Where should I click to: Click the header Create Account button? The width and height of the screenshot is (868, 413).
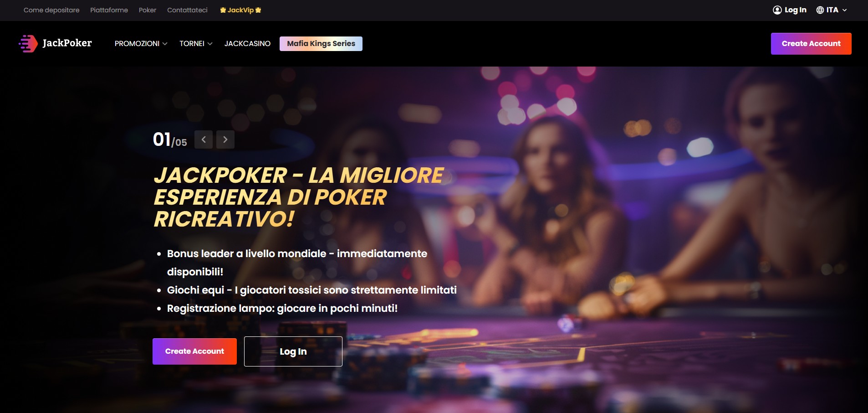coord(811,44)
